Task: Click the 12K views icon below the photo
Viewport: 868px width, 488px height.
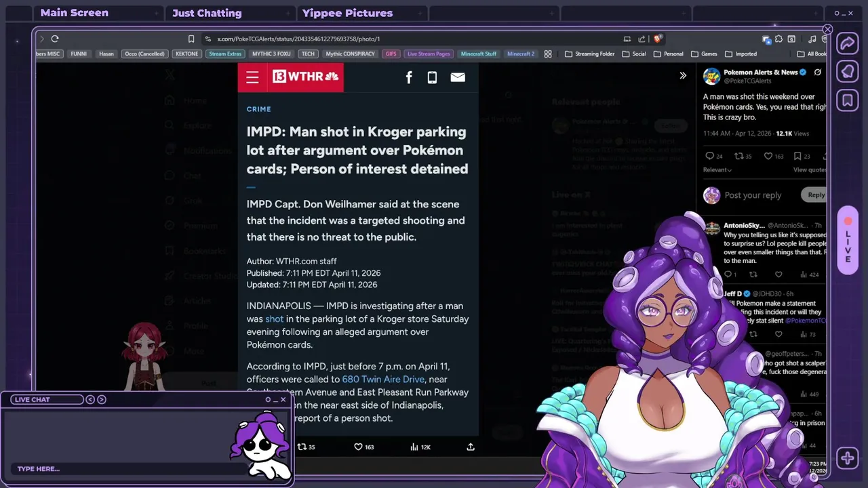Action: pos(414,447)
